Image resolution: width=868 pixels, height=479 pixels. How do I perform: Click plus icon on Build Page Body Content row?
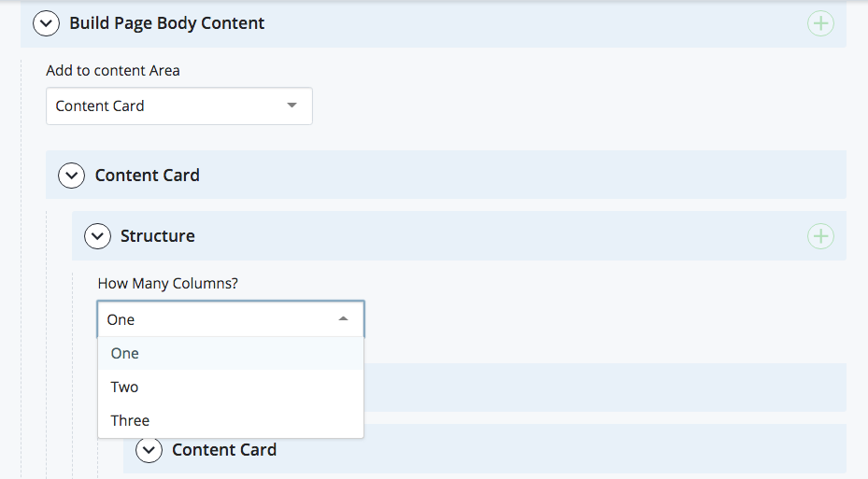[x=820, y=23]
